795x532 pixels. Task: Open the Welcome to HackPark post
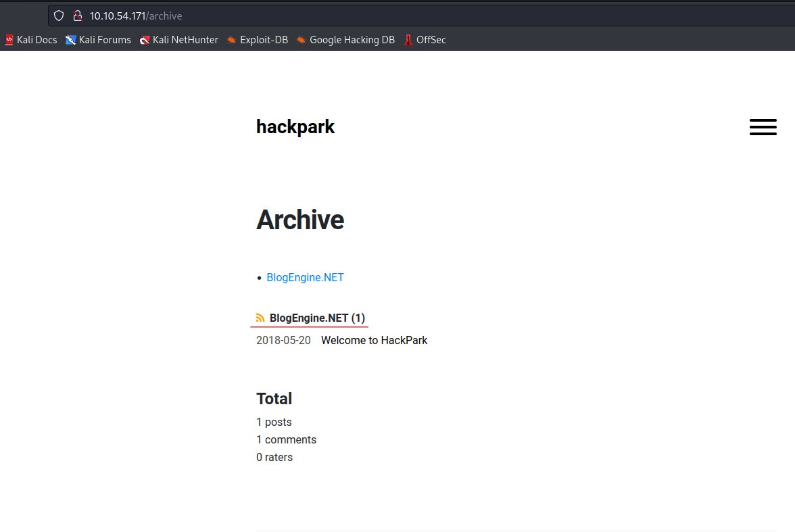click(375, 340)
